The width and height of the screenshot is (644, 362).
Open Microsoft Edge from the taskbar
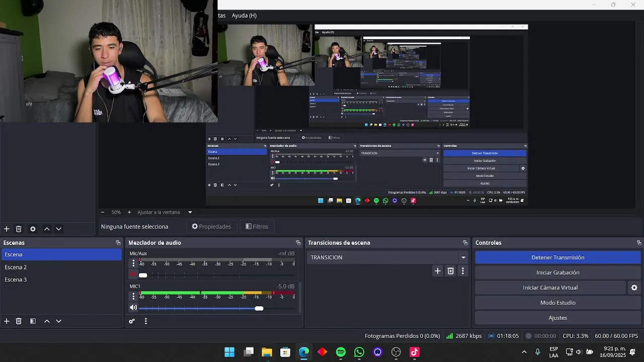tap(304, 352)
